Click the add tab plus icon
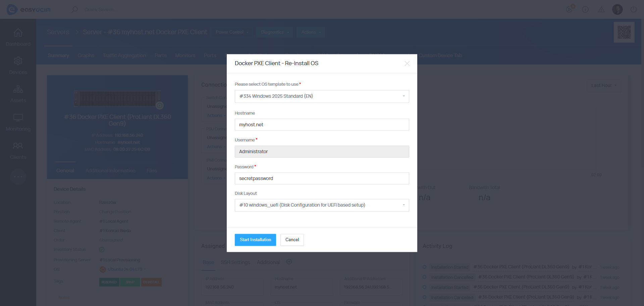The image size is (644, 306). coord(289,262)
